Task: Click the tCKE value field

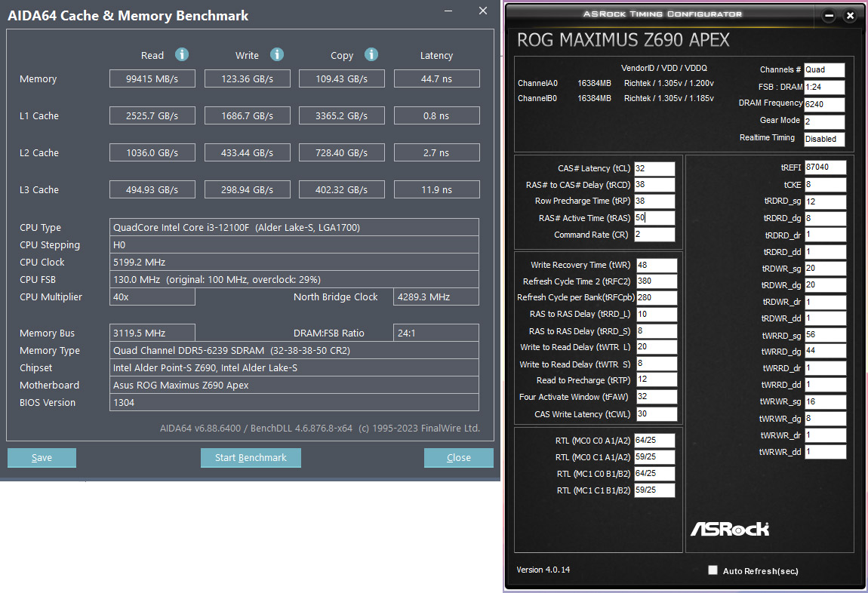Action: point(826,185)
